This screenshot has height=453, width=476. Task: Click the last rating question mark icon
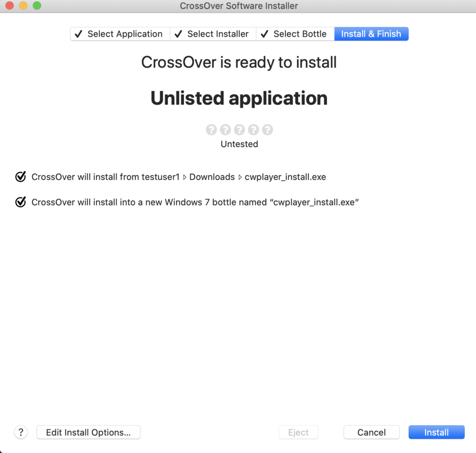[x=267, y=130]
